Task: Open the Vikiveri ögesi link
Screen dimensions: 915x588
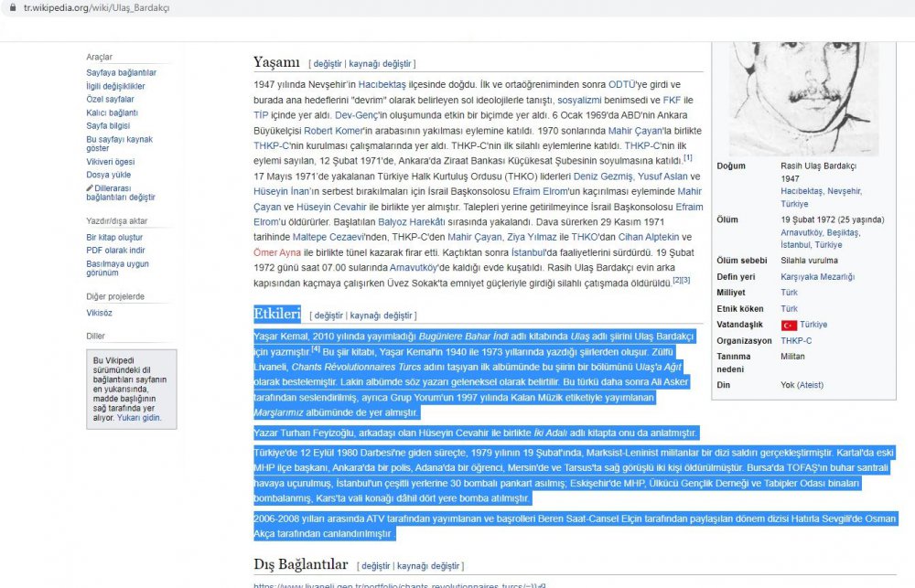Action: 111,162
